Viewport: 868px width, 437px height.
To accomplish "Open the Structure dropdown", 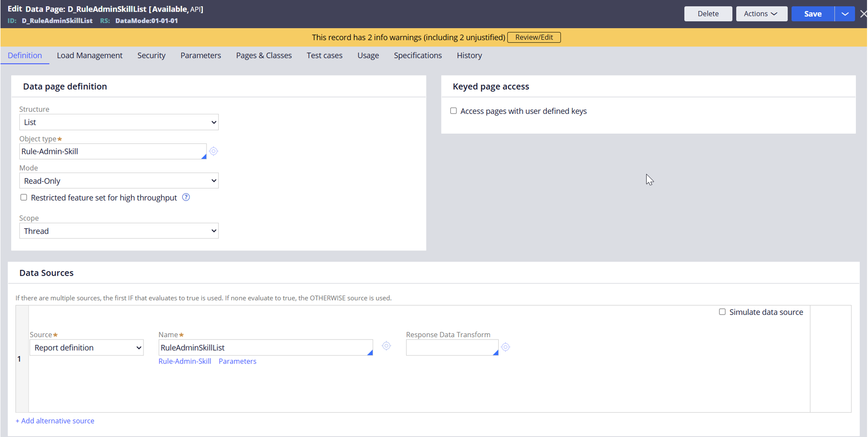I will point(119,122).
